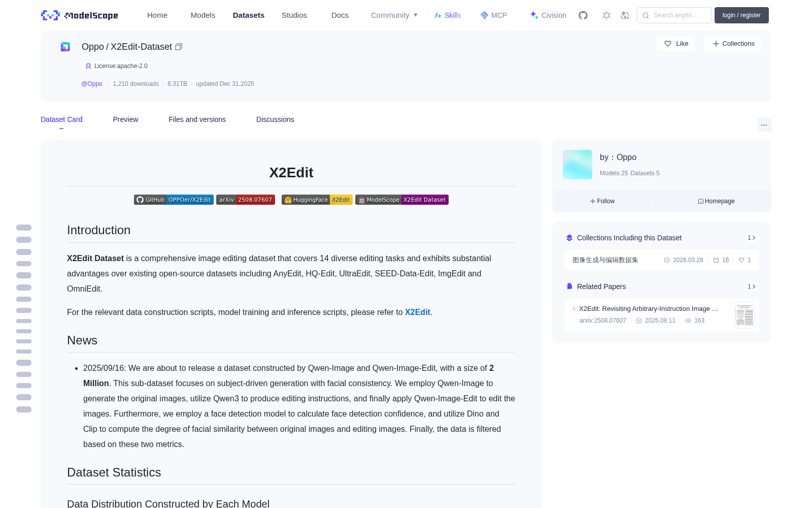Open the Studios nav item
812x508 pixels.
point(294,15)
